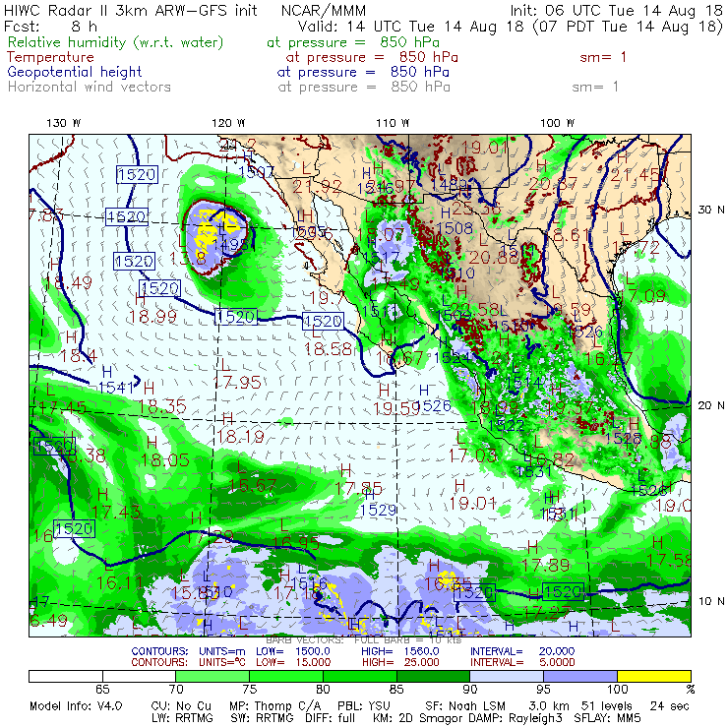Pick the pale lavender 90–95 colorbar segment

pos(507,676)
